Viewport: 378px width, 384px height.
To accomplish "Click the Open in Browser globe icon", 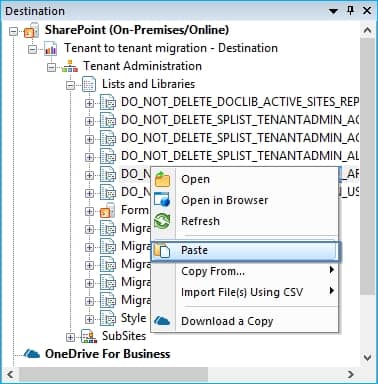I will pyautogui.click(x=162, y=200).
